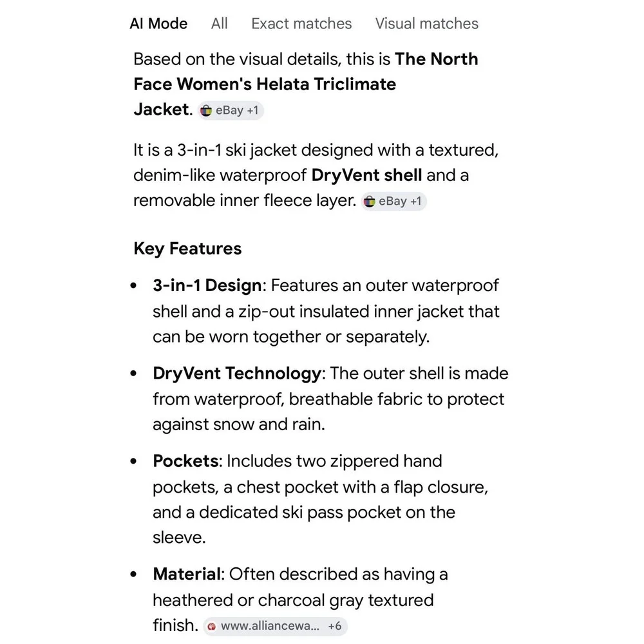
Task: Open the All results tab
Action: (x=219, y=24)
